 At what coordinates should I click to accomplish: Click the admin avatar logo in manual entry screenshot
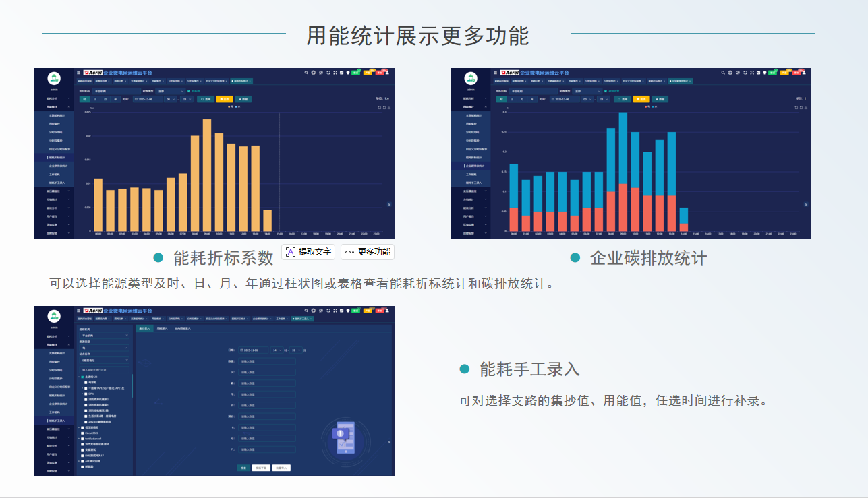click(x=54, y=316)
